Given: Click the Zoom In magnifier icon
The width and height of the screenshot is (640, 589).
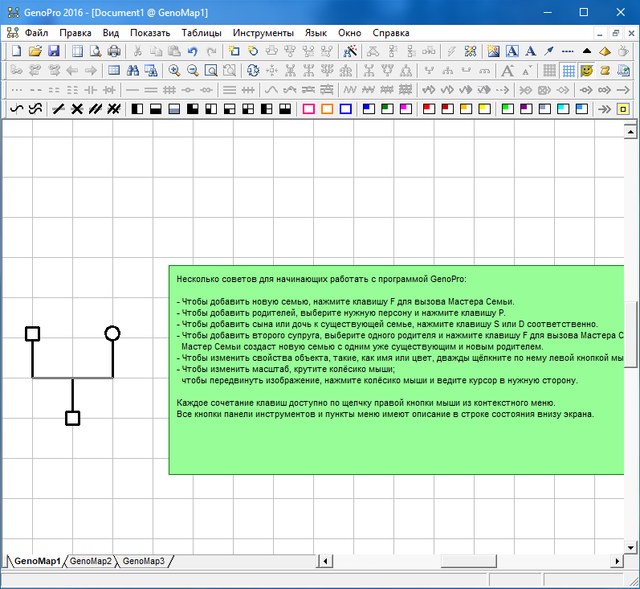Looking at the screenshot, I should click(x=174, y=70).
